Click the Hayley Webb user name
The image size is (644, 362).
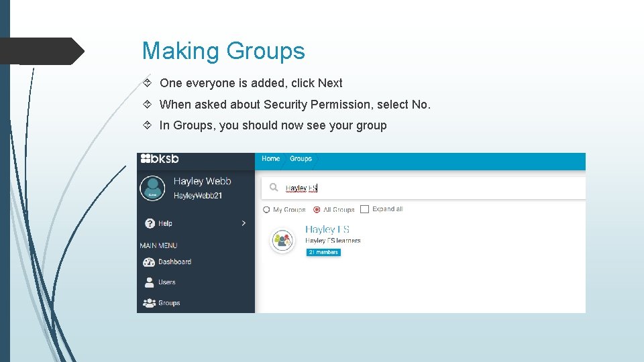pyautogui.click(x=202, y=181)
